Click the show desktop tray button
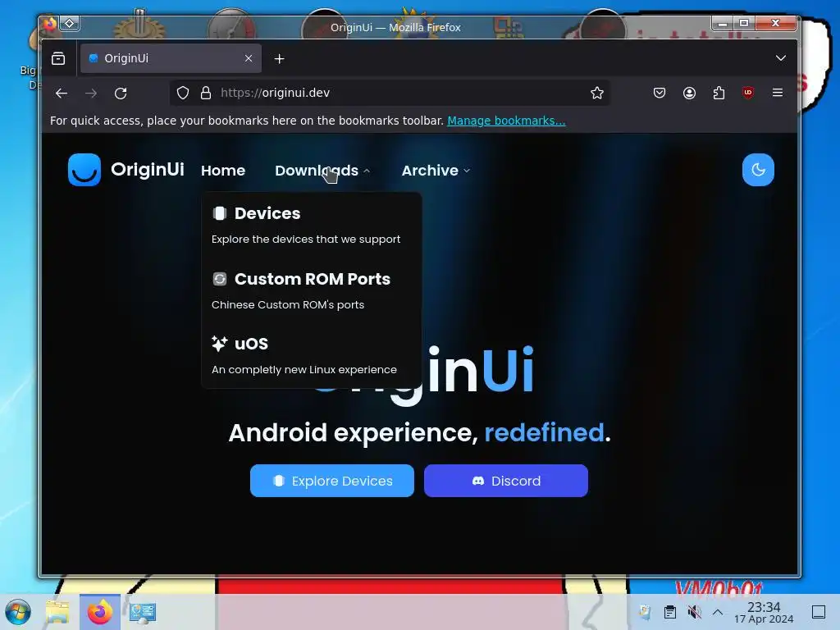840x630 pixels. point(819,612)
